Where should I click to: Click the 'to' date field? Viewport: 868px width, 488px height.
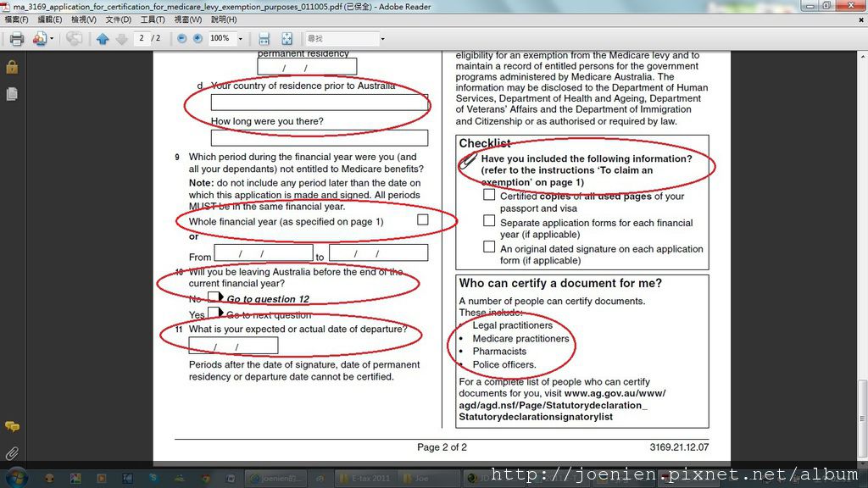click(x=378, y=252)
